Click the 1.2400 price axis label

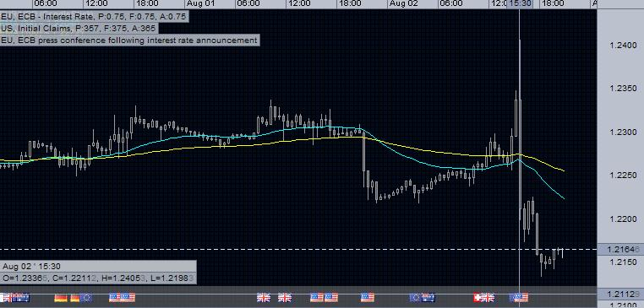624,45
